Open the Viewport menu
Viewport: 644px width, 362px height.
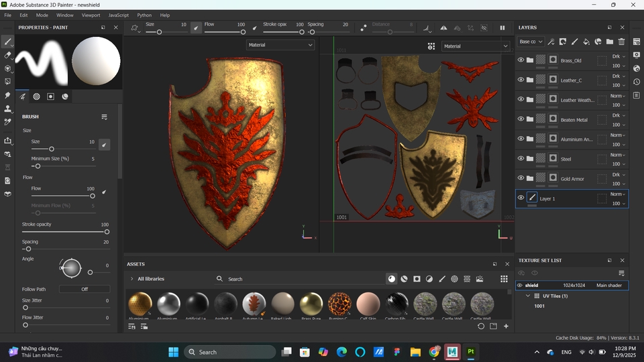tap(91, 15)
